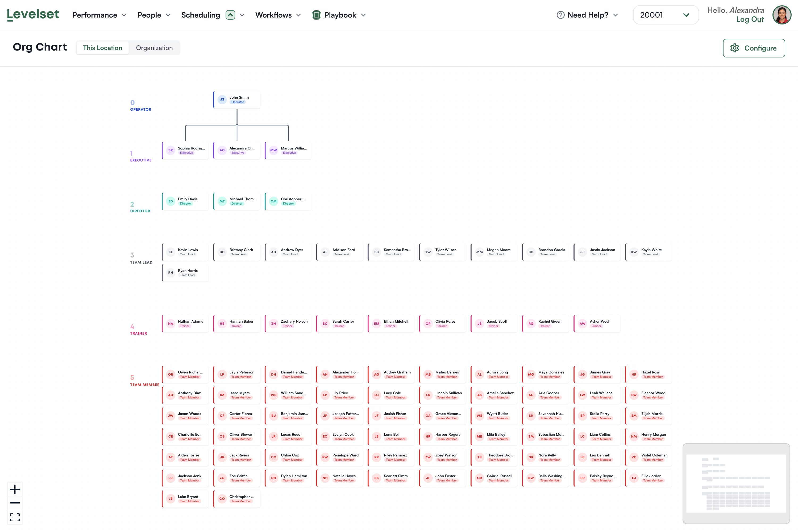Click Sophia Rodriguez's SR avatar
Image resolution: width=798 pixels, height=532 pixels.
click(171, 150)
